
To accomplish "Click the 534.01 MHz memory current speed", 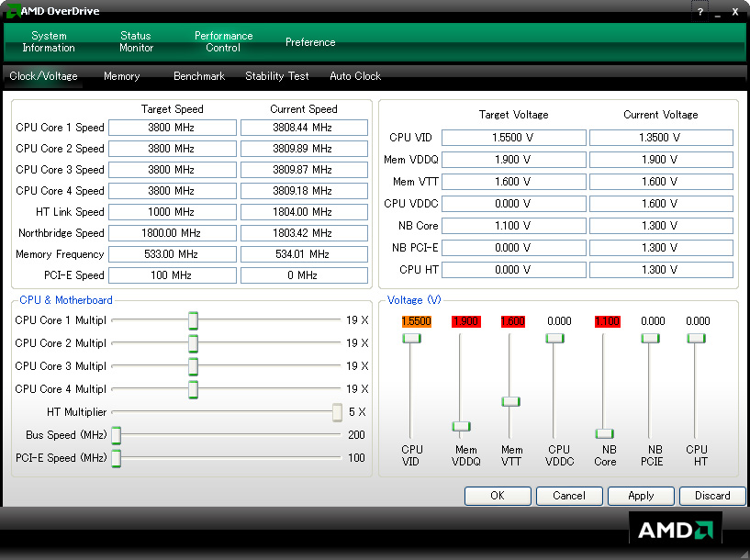I will coord(302,254).
